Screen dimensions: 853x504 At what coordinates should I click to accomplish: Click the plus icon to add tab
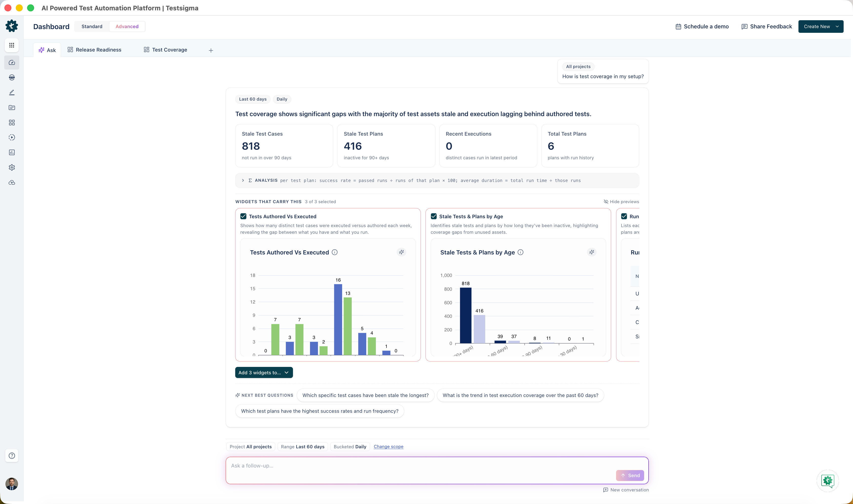click(x=211, y=50)
